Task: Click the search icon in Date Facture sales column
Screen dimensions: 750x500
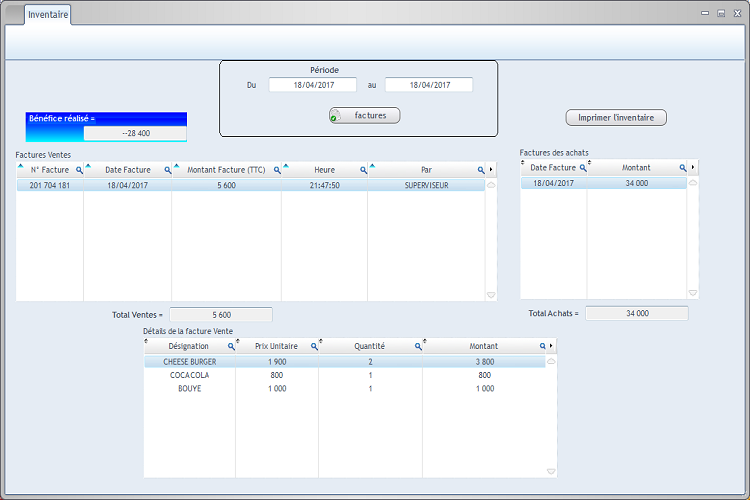Action: coord(167,171)
